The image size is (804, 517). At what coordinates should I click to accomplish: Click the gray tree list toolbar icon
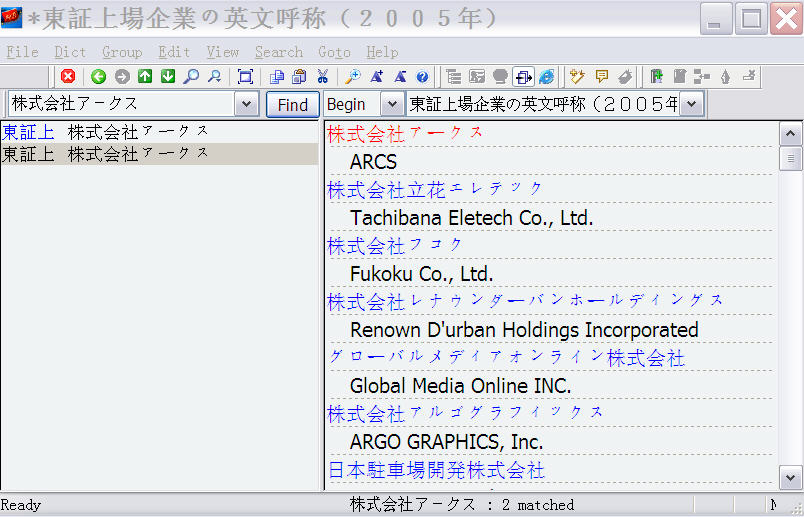[454, 77]
